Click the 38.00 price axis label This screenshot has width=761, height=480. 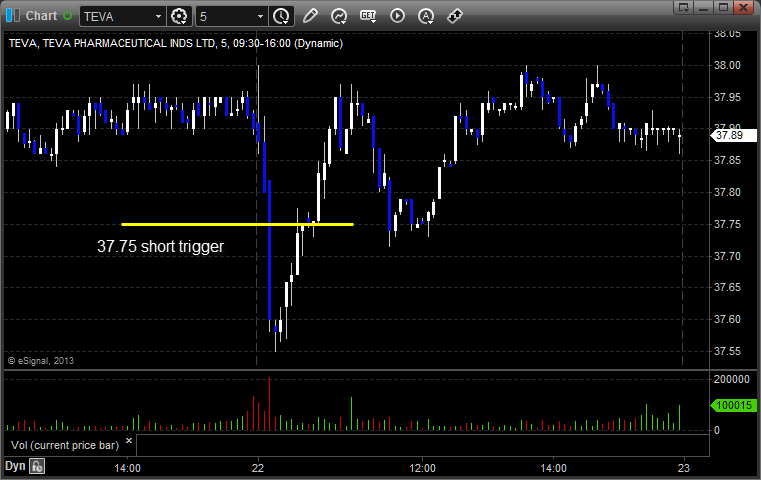[727, 66]
